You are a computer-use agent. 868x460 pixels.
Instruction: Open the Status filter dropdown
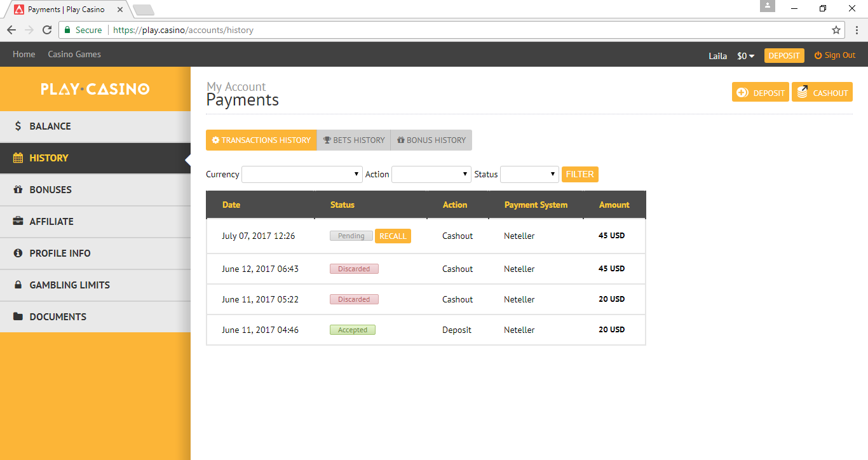pos(530,174)
